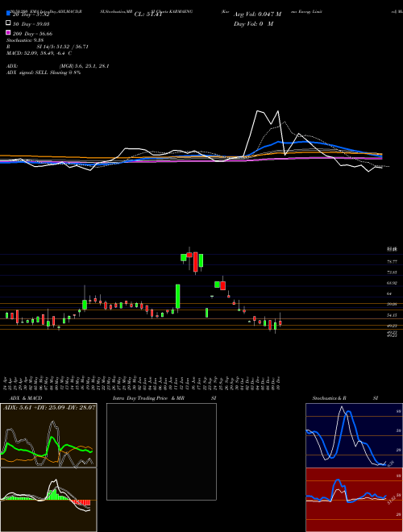
Task: Click the tallest green candlestick near price 68
Action: (x=177, y=297)
